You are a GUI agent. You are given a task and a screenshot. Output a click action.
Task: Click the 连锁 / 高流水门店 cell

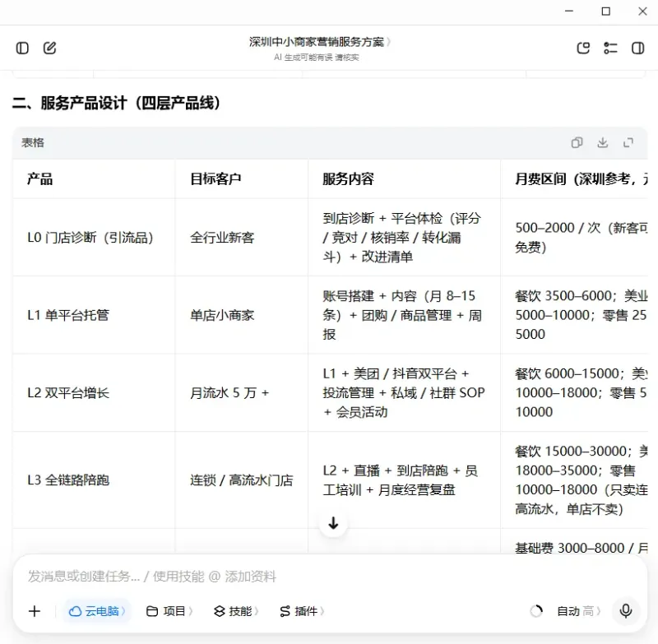[x=242, y=480]
